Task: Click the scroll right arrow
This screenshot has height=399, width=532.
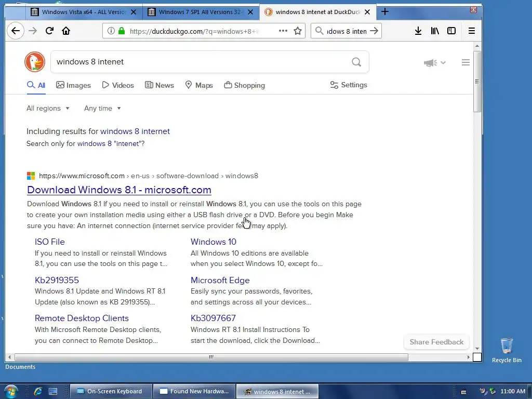Action: click(x=468, y=357)
